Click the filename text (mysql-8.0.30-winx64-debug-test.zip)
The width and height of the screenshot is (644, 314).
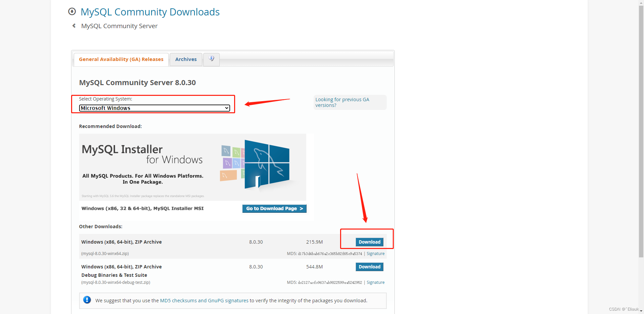116,282
